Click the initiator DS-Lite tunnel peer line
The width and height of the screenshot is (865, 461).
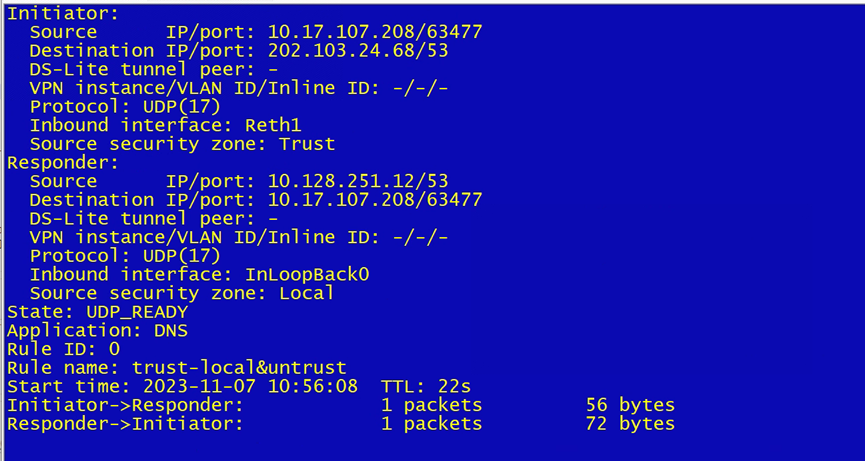coord(154,70)
